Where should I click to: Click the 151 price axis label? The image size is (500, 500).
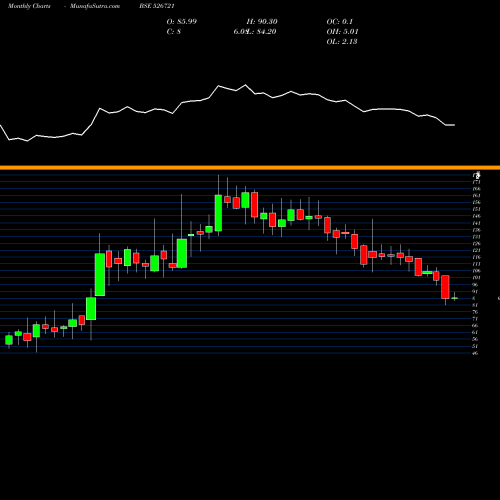[476, 210]
